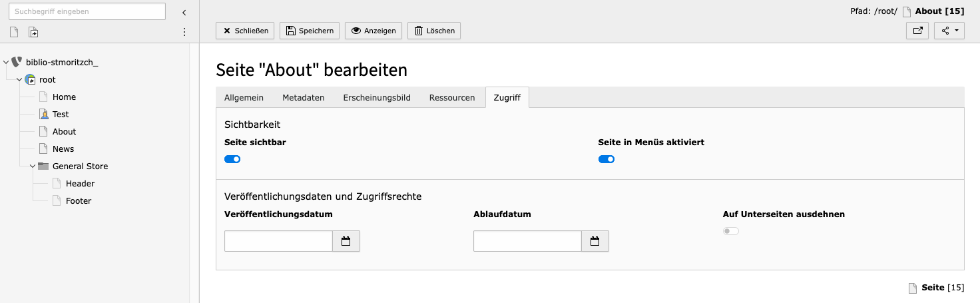Click the General Store folder icon
This screenshot has width=980, height=303.
[x=43, y=166]
